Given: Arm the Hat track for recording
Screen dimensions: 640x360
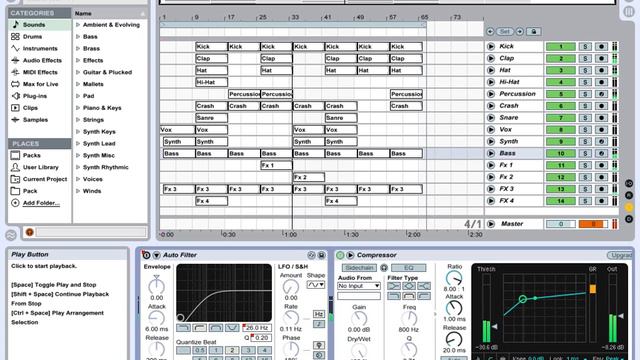Looking at the screenshot, I should [x=601, y=70].
